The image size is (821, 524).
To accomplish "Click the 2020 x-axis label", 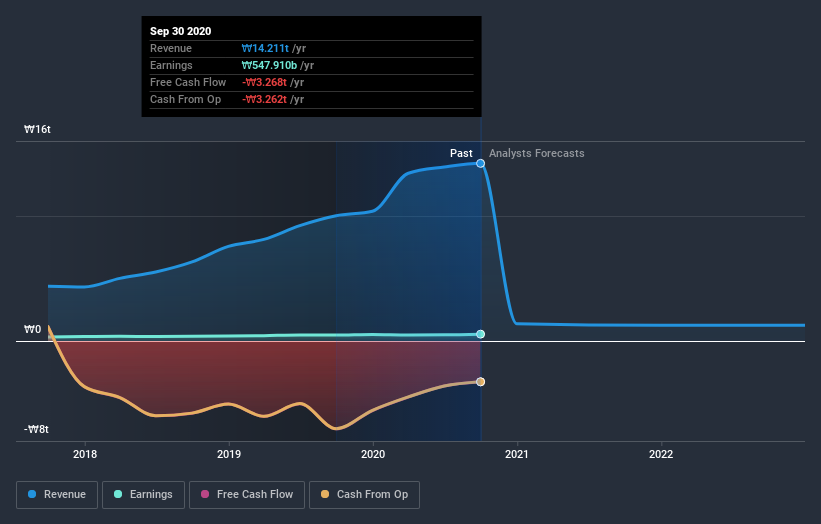I will click(x=373, y=454).
